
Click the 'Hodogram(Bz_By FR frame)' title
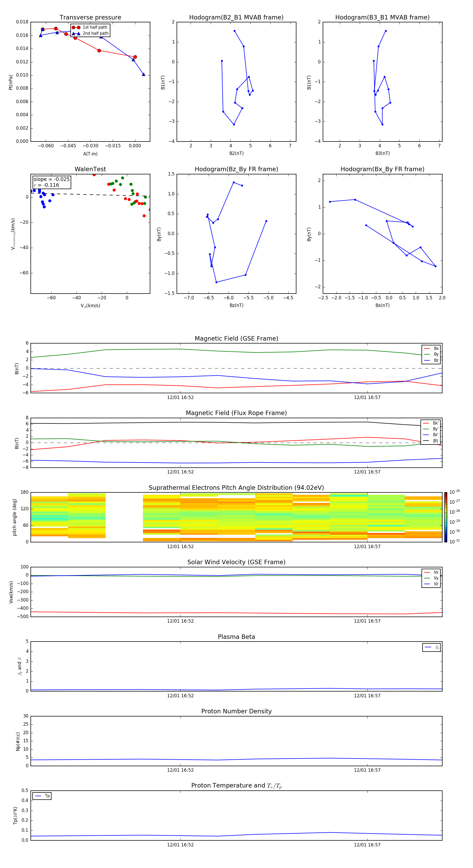[236, 169]
